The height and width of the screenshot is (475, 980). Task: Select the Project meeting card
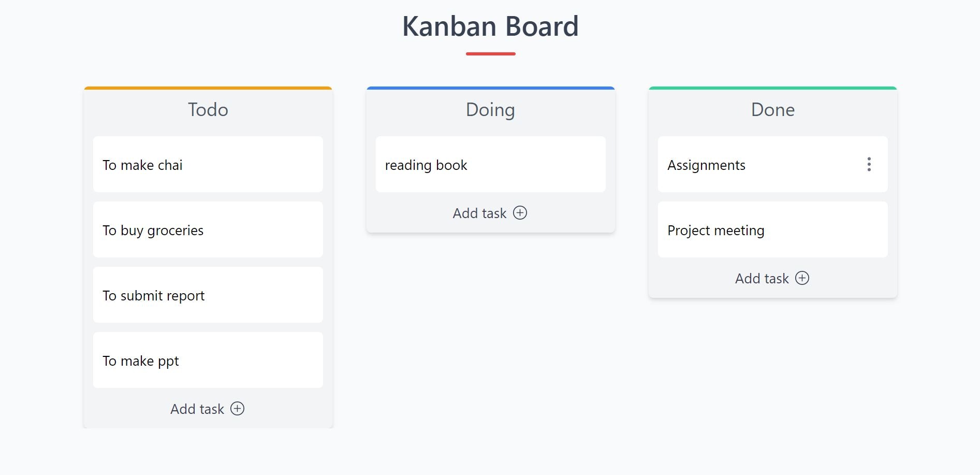(x=772, y=229)
